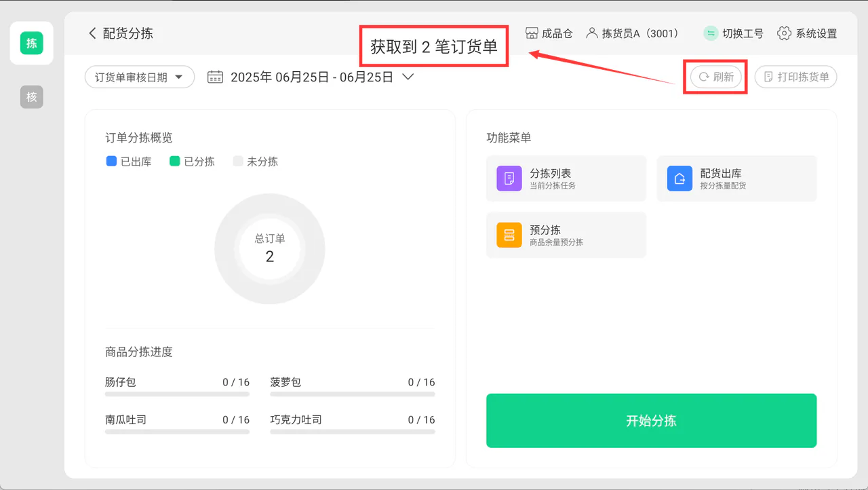Open 预分拣 function card
This screenshot has width=868, height=490.
(x=566, y=235)
